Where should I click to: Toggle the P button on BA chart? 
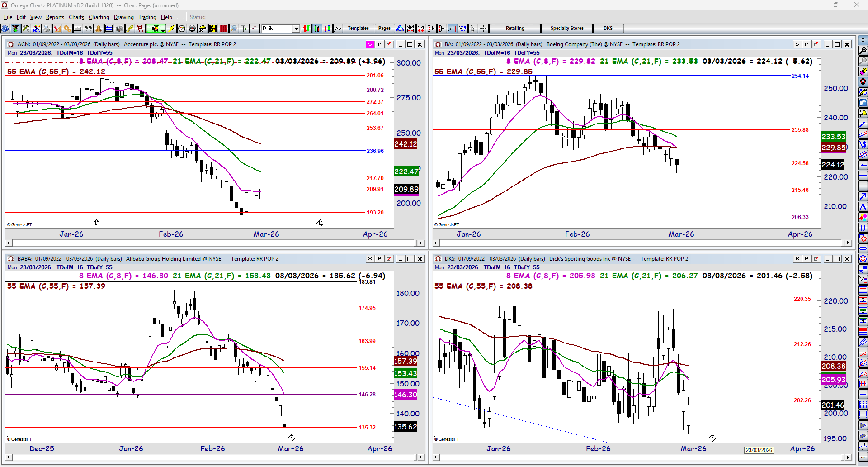(807, 44)
